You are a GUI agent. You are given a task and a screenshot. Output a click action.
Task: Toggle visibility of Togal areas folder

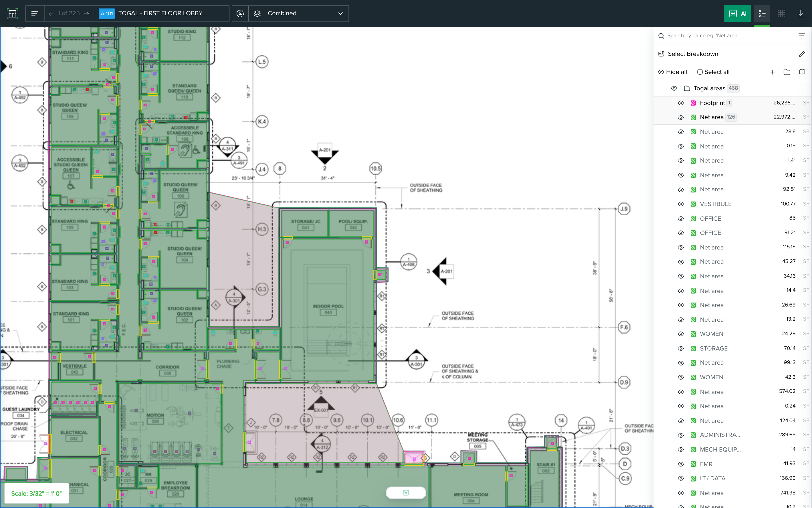click(674, 88)
